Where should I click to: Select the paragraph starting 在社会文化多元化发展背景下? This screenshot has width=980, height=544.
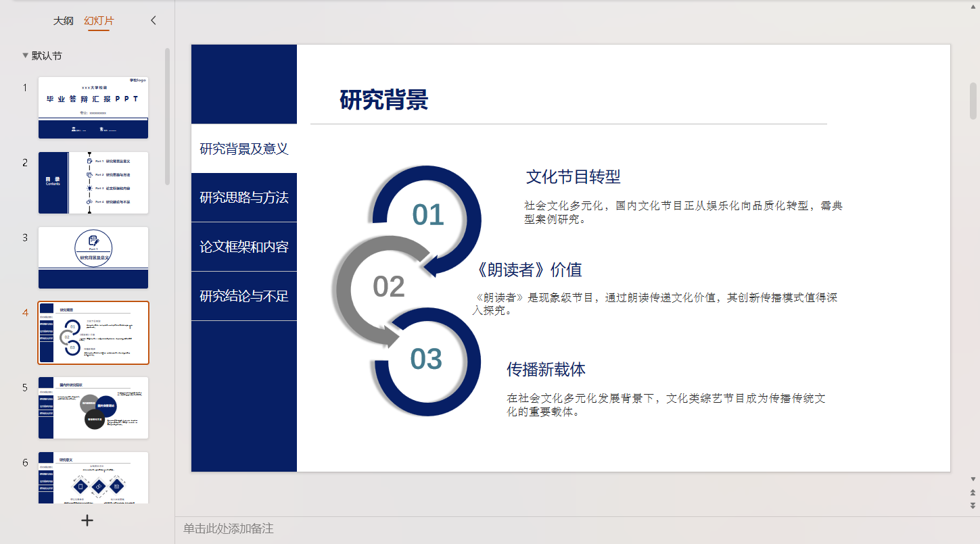pyautogui.click(x=666, y=405)
